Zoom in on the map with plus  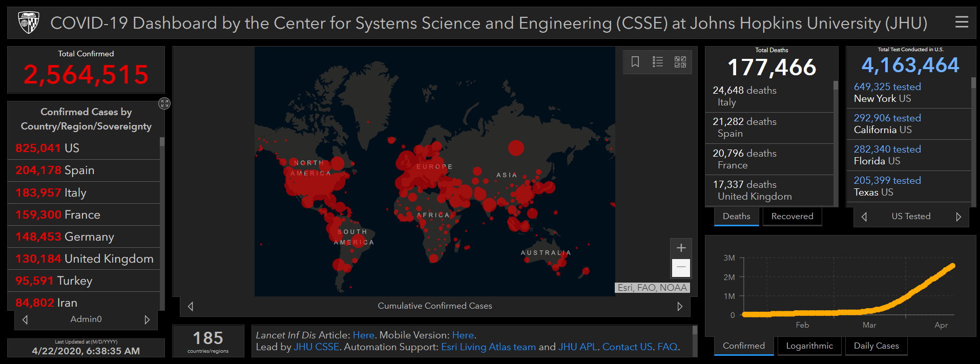(681, 248)
